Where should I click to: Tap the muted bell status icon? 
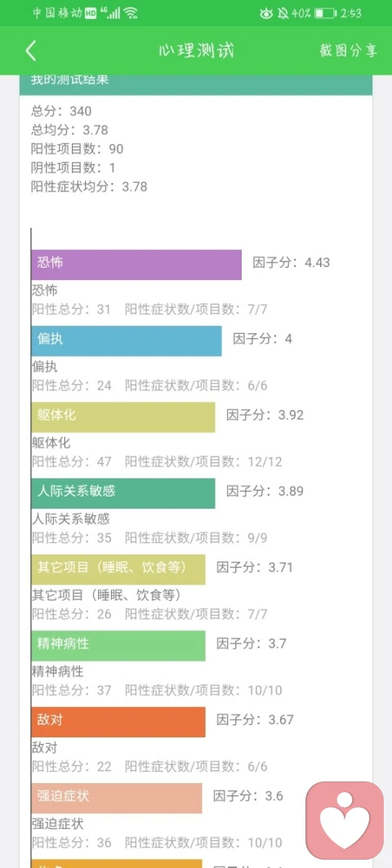283,13
